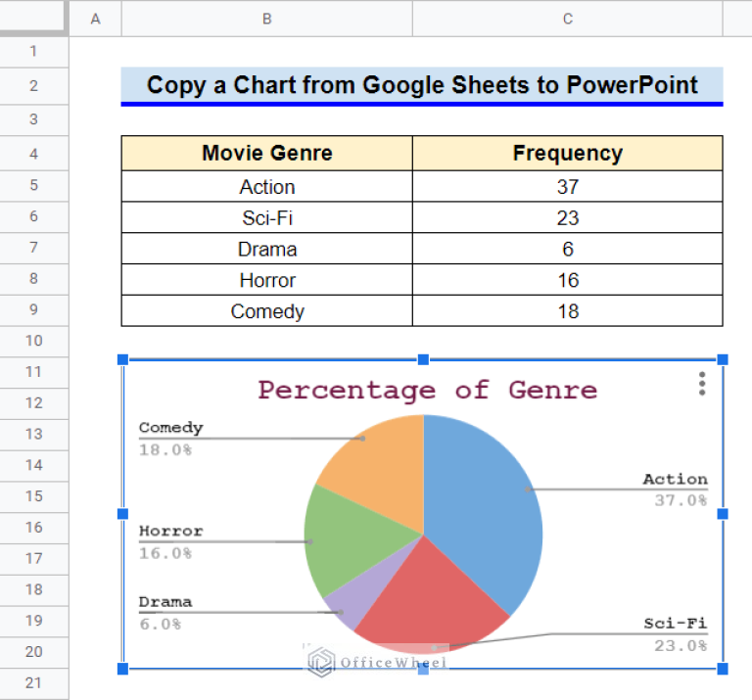
Task: Select row 5 header
Action: 34,186
